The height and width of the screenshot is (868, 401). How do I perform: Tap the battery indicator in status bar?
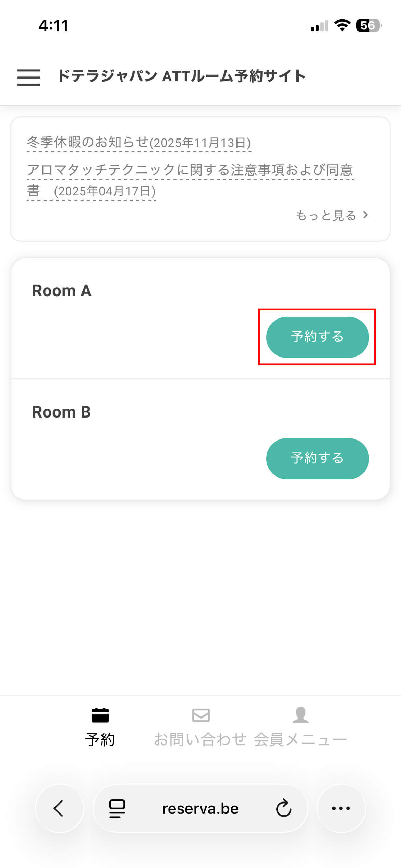coord(368,25)
